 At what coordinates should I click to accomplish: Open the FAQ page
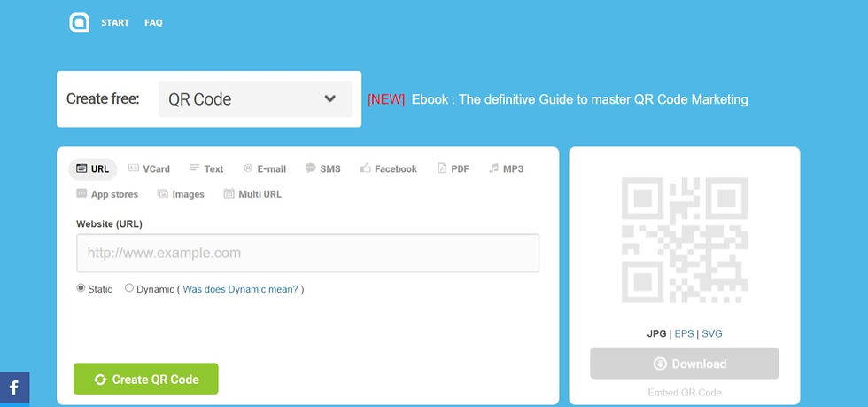[153, 23]
